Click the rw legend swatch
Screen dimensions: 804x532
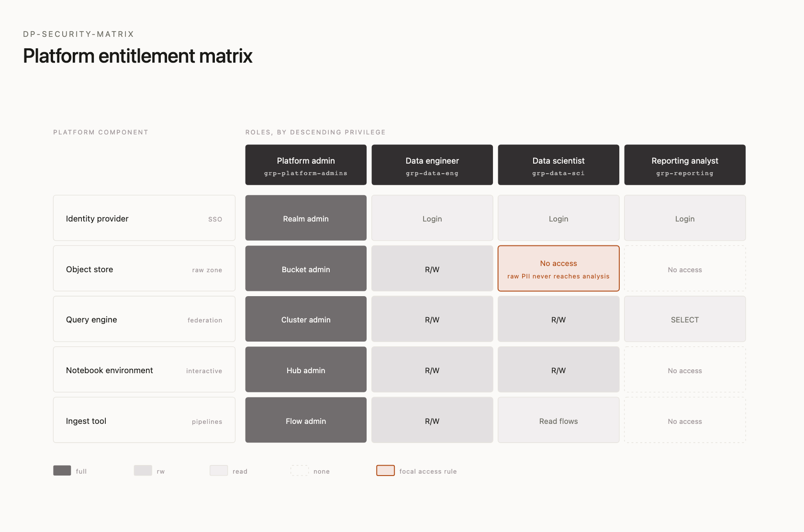tap(143, 470)
